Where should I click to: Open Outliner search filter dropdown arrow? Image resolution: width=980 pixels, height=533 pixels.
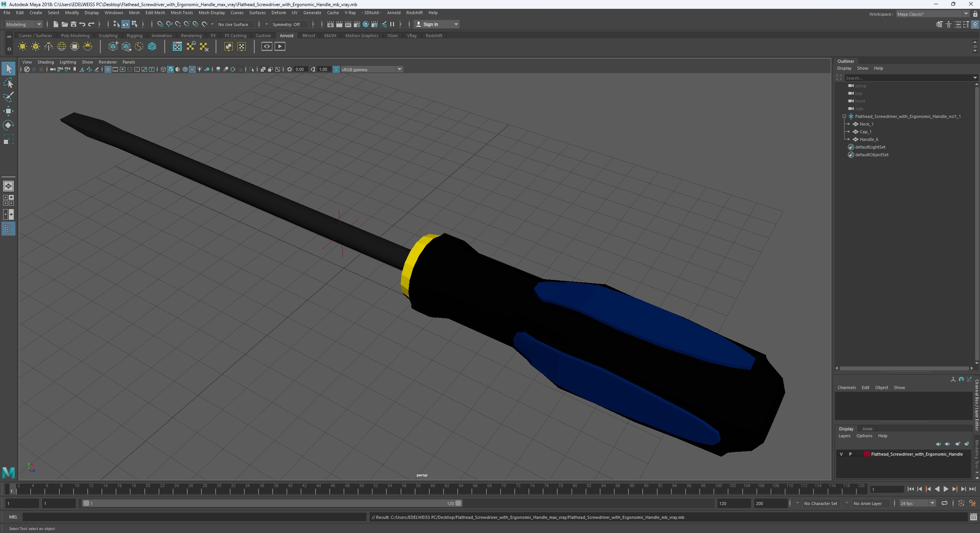(975, 78)
